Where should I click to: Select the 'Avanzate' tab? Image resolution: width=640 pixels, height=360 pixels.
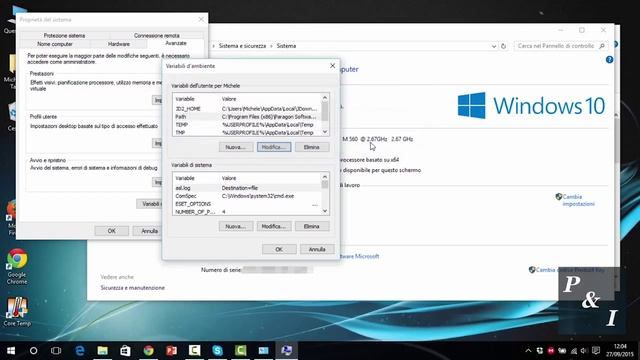176,43
